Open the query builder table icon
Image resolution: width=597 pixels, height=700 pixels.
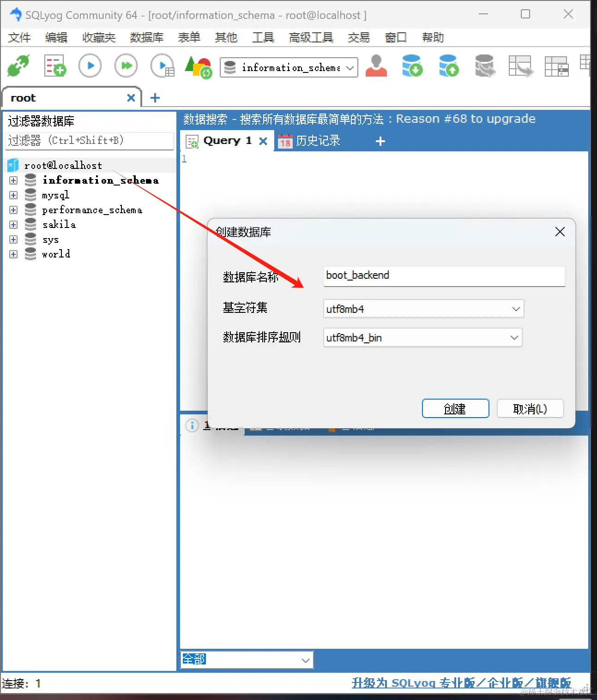556,66
